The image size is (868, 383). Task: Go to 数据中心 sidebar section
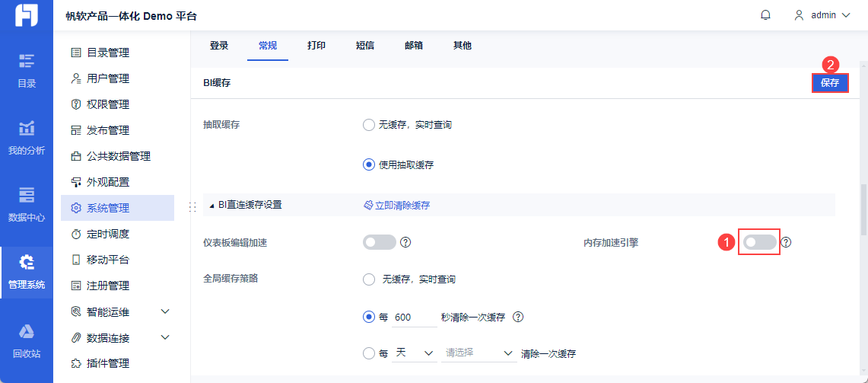point(27,204)
